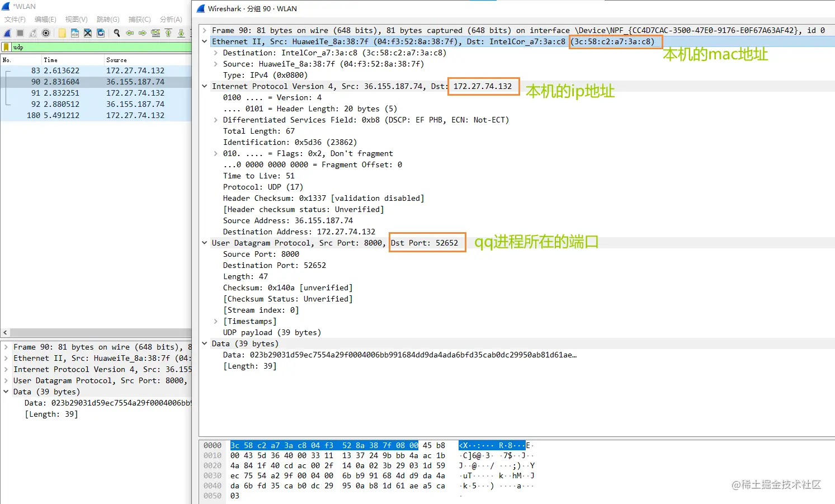Image resolution: width=835 pixels, height=504 pixels.
Task: Click left arrow of packet list horizontal scrollbar
Action: click(x=5, y=332)
